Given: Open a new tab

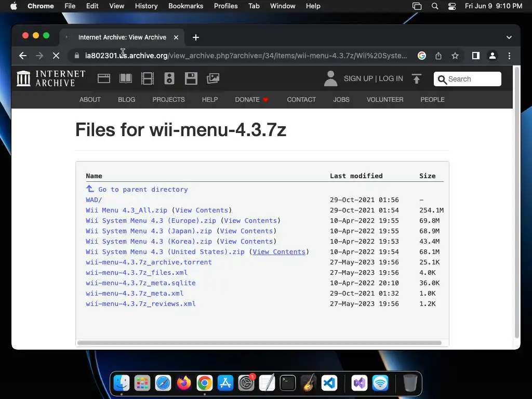Looking at the screenshot, I should (x=196, y=37).
